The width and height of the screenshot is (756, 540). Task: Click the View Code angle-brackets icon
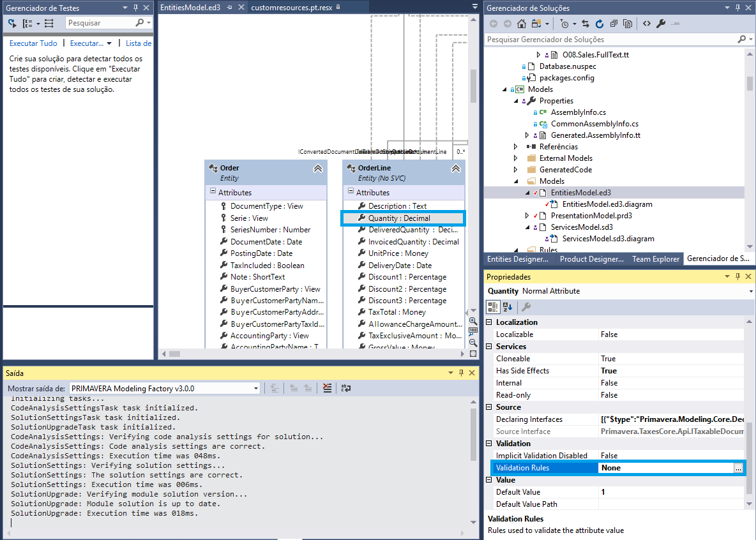647,23
